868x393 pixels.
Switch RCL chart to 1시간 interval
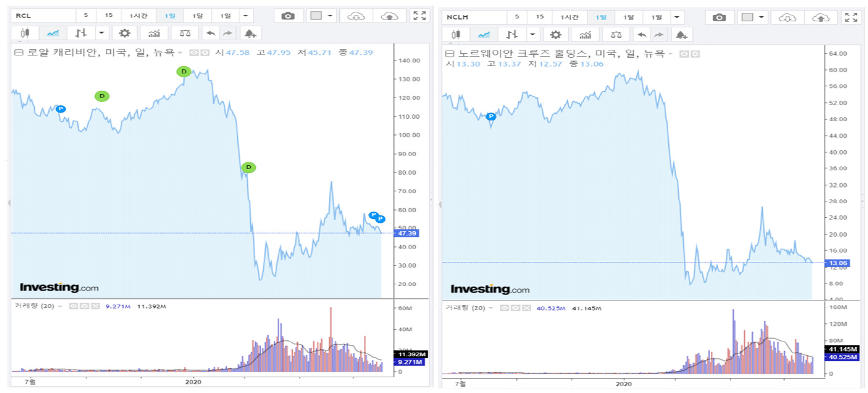138,16
